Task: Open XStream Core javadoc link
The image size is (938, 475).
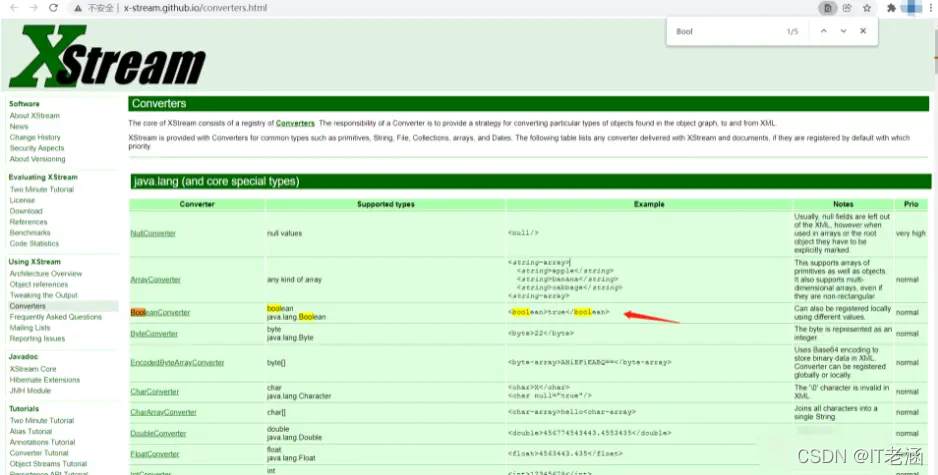Action: (x=33, y=369)
